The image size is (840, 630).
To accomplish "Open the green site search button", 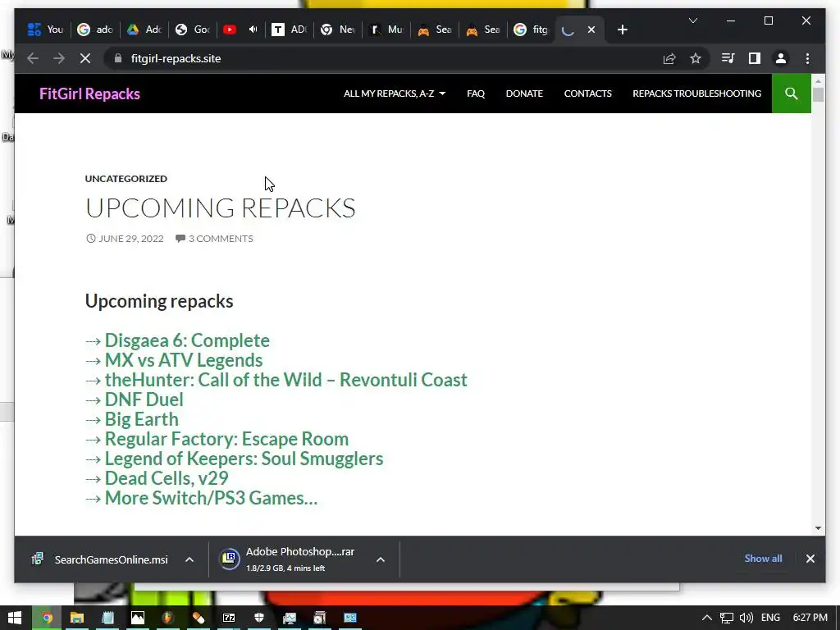I will click(x=792, y=94).
